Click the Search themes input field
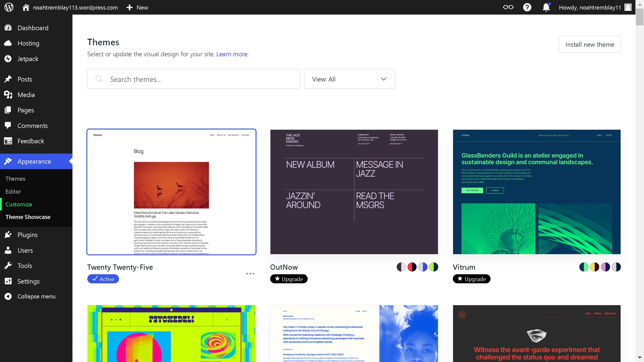 point(194,79)
